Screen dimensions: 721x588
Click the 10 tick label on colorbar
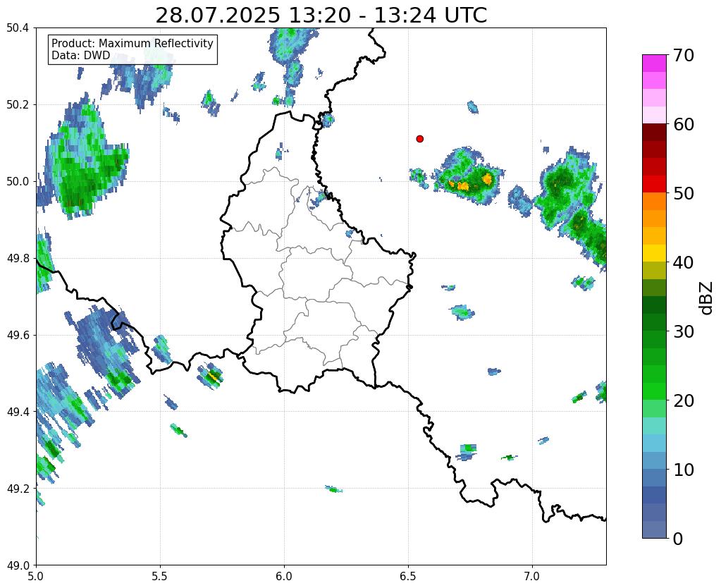[684, 470]
